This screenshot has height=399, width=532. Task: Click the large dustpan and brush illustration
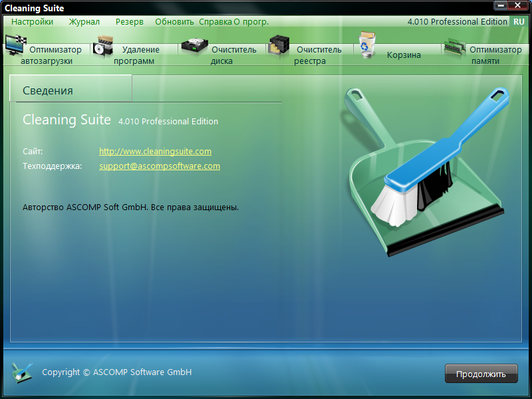click(x=424, y=172)
